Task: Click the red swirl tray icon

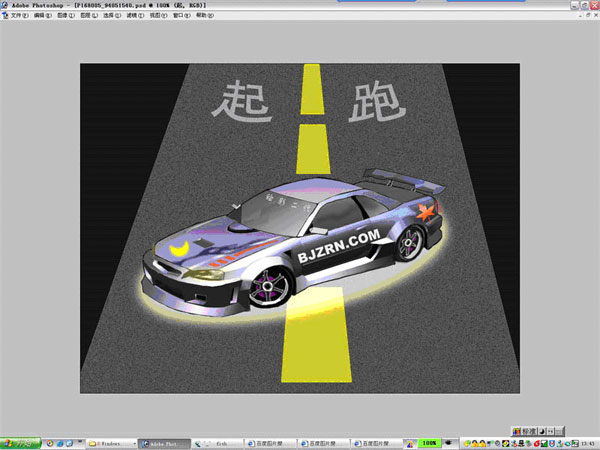Action: [536, 443]
